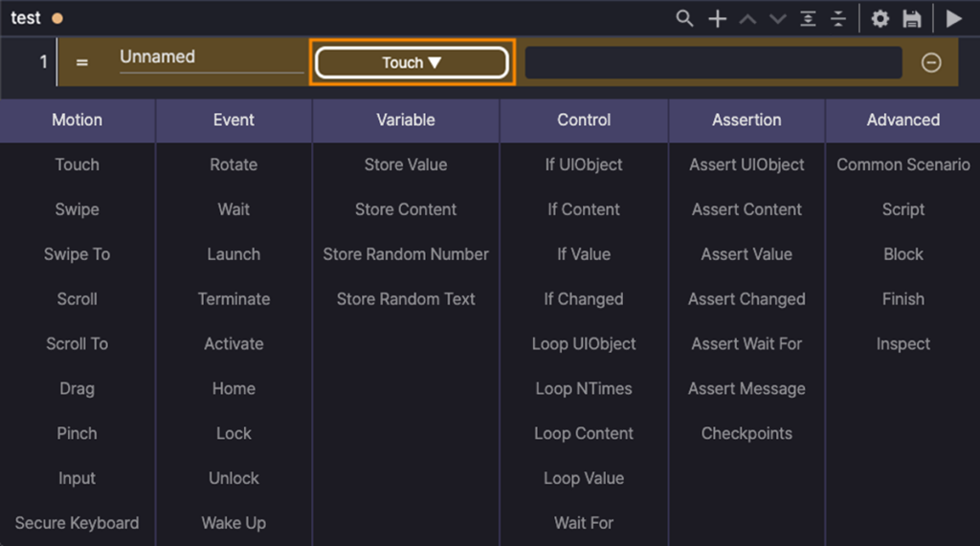Select the Assertion category header

click(746, 120)
